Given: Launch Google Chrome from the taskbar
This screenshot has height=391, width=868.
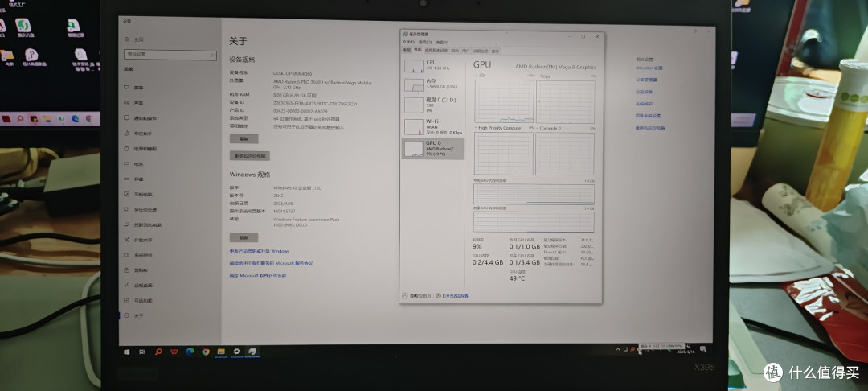Looking at the screenshot, I should point(206,351).
